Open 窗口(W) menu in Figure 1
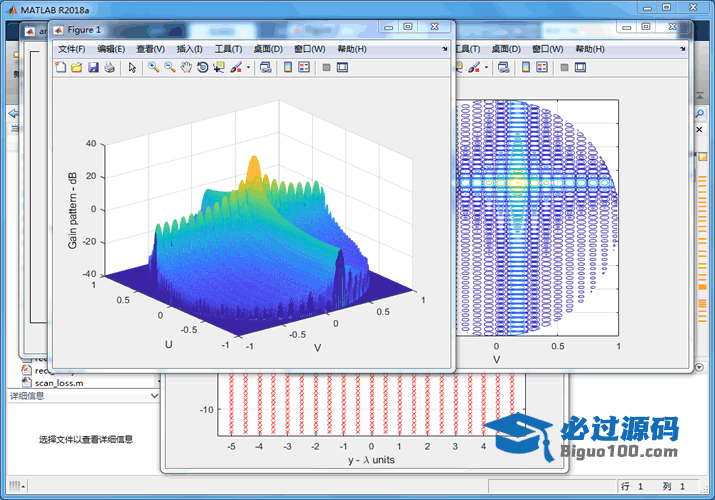 pos(310,49)
